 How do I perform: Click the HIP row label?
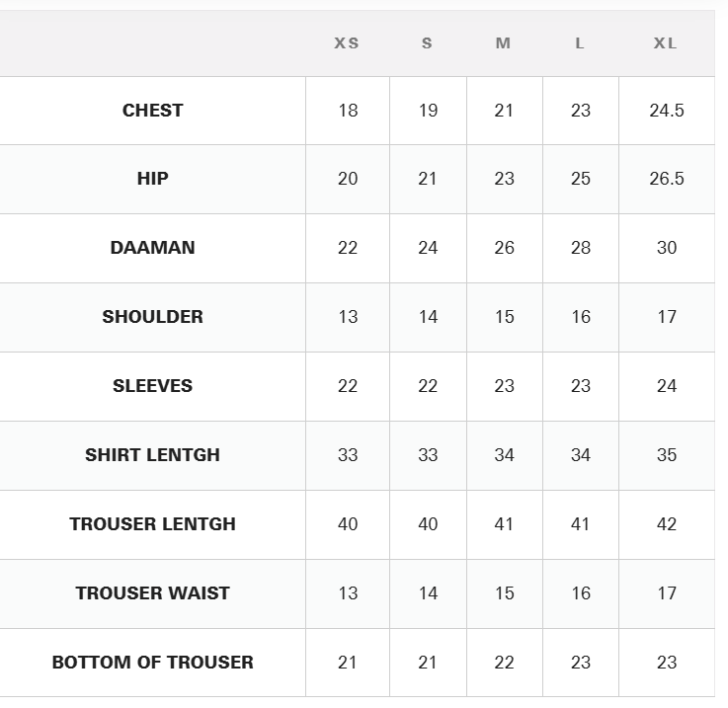pos(153,179)
